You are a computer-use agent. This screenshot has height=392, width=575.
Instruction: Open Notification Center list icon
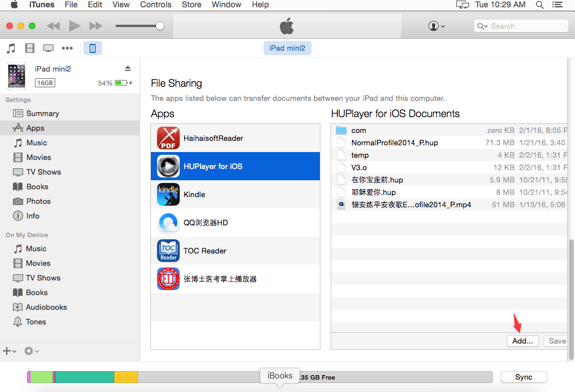(x=558, y=5)
